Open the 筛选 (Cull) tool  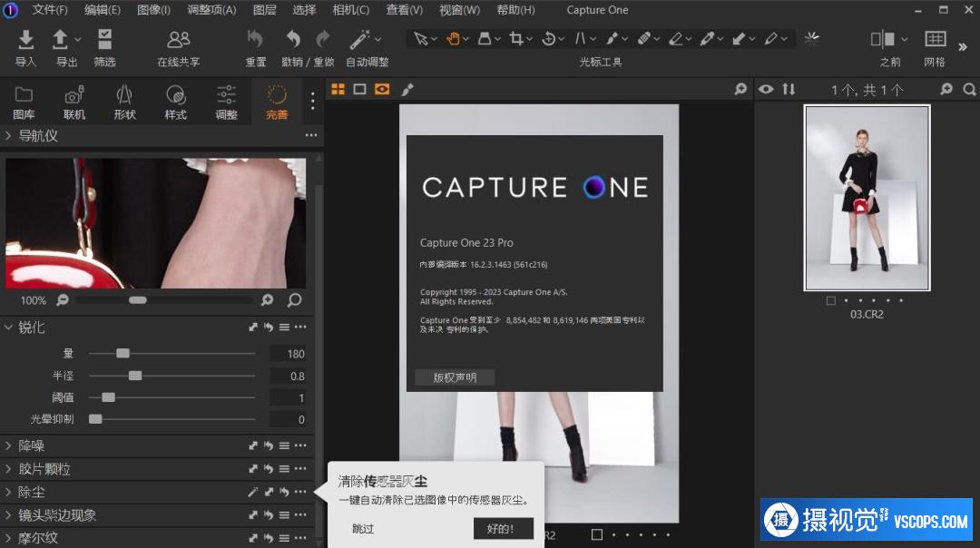(104, 39)
